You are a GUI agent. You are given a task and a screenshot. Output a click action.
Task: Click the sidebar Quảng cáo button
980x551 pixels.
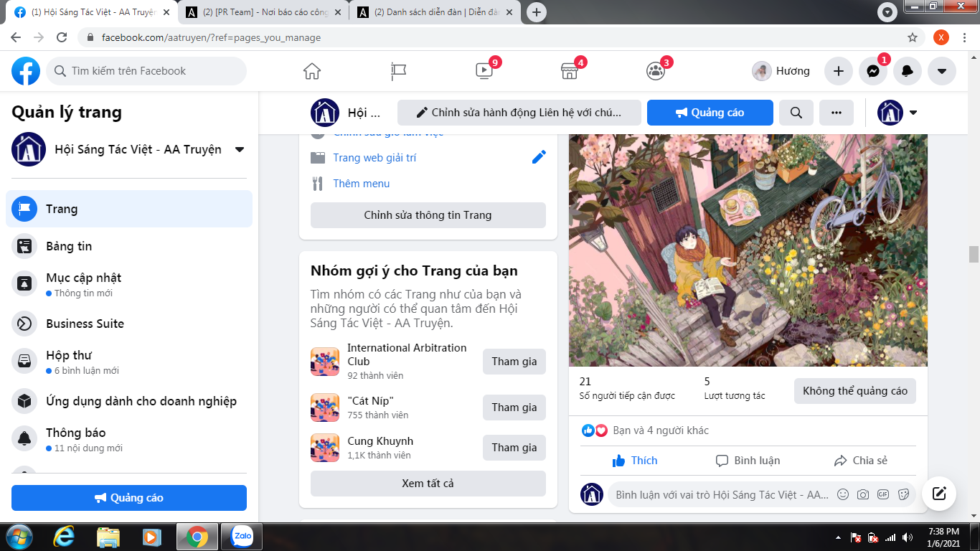(x=129, y=498)
